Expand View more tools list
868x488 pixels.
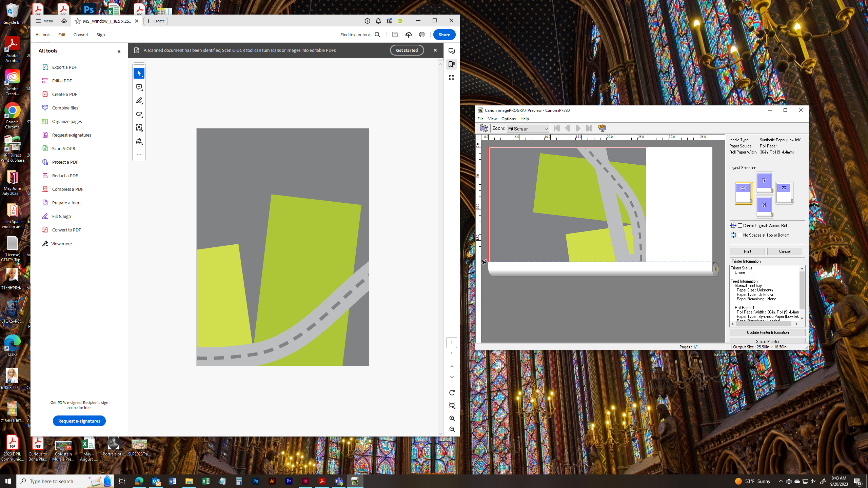pos(61,244)
